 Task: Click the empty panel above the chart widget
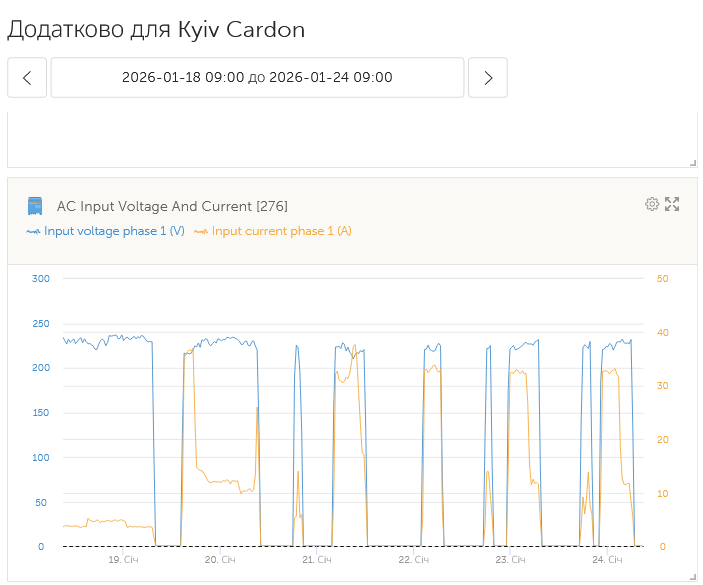pos(350,140)
